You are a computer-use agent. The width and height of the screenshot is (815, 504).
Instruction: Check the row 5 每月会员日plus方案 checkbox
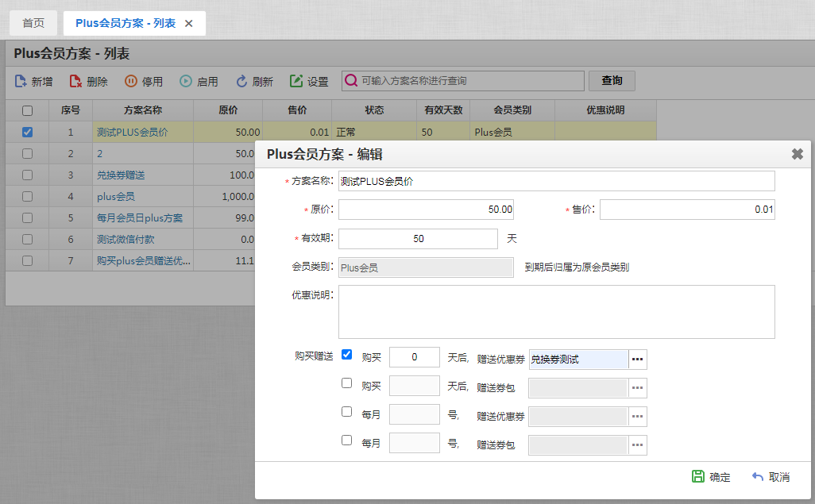(x=28, y=217)
